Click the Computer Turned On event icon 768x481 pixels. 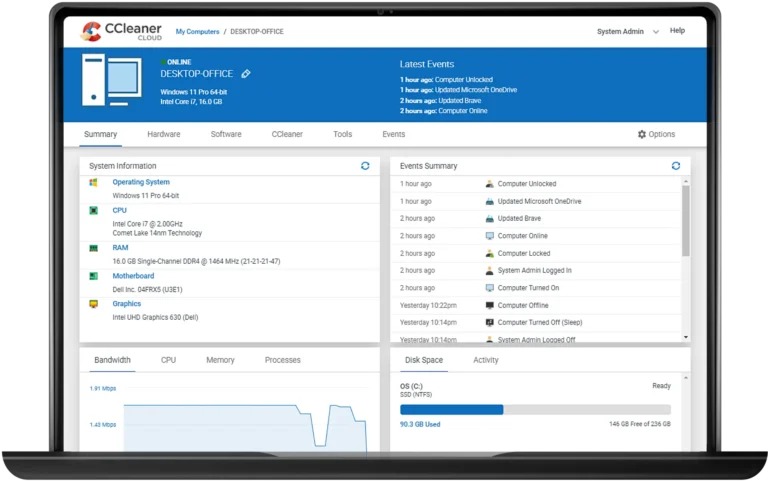[489, 288]
